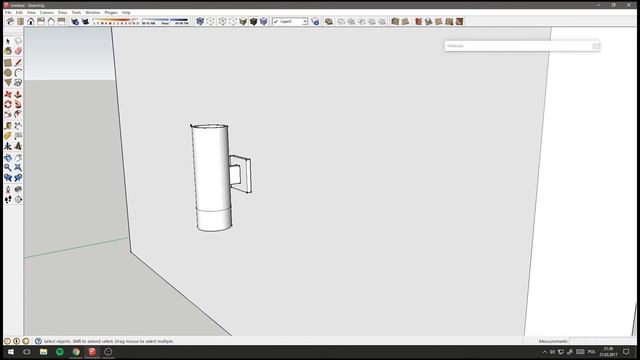Switch to Top view
The height and width of the screenshot is (360, 640).
tap(20, 21)
